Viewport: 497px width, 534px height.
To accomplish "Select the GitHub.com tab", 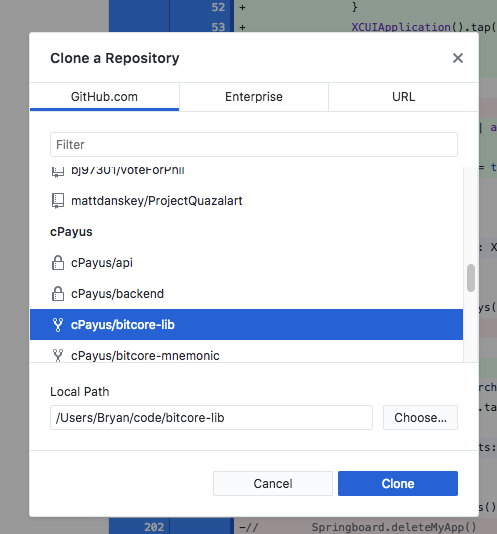I will 104,97.
